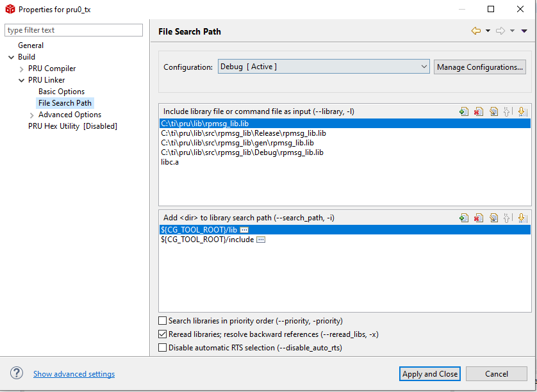Expand the PRU Compiler tree node
This screenshot has height=392, width=537.
[x=22, y=69]
